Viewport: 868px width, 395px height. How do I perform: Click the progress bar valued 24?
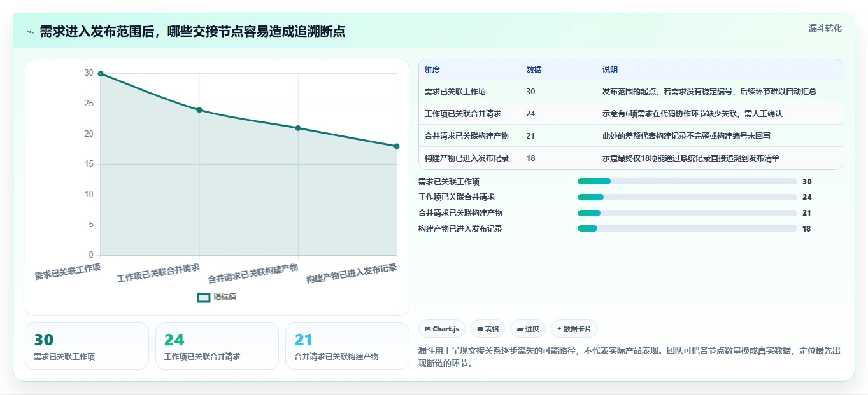[x=687, y=197]
